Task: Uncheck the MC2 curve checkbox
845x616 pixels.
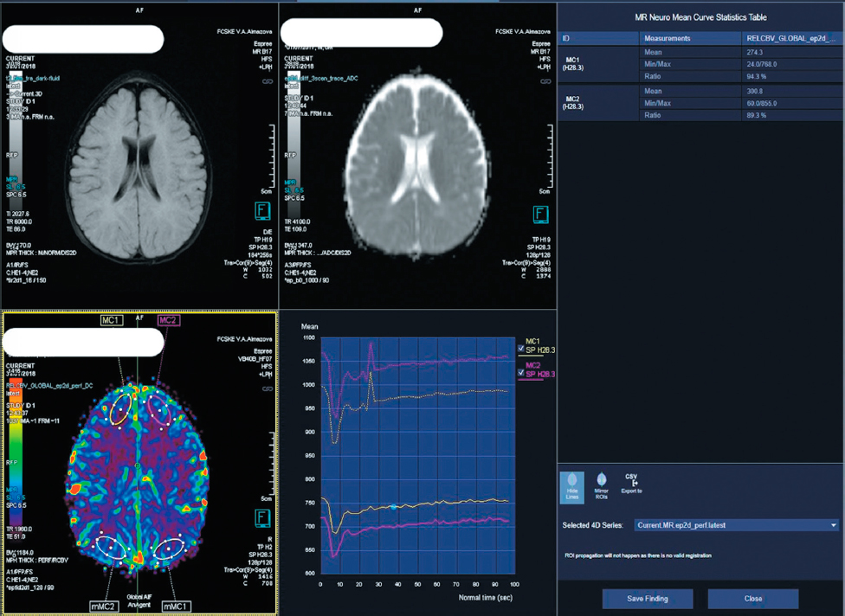Action: point(520,374)
